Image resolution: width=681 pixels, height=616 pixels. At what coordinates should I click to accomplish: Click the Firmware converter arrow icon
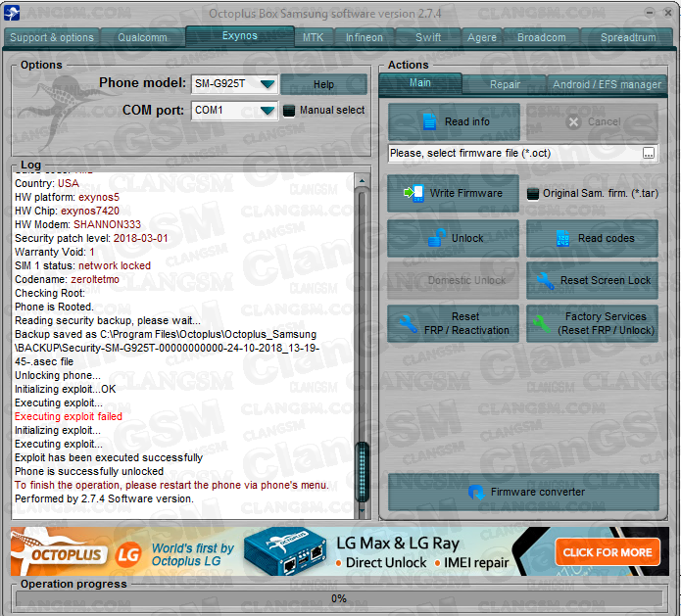(x=476, y=492)
